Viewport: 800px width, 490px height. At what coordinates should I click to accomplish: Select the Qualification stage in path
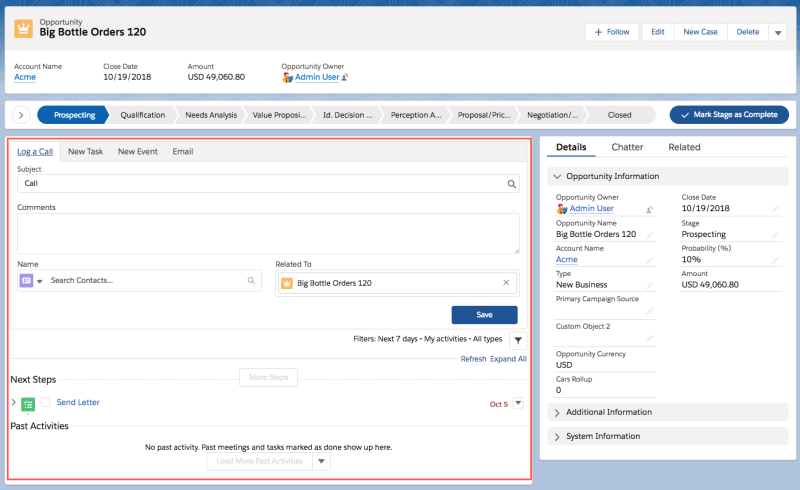(143, 115)
